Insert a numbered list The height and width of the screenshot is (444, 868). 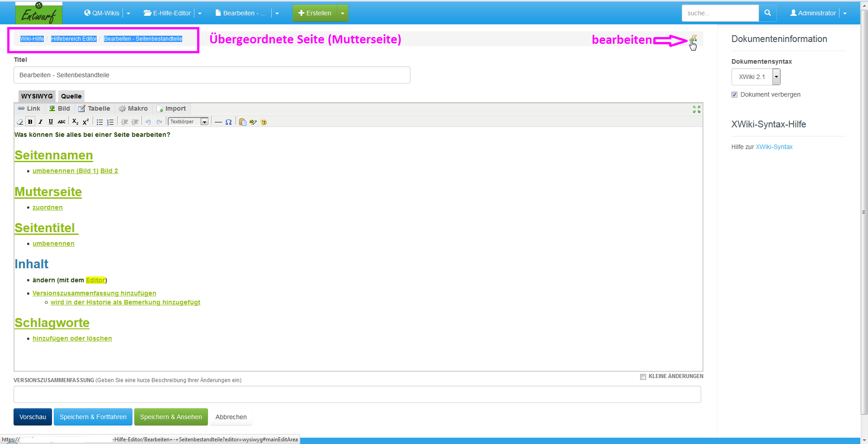110,122
